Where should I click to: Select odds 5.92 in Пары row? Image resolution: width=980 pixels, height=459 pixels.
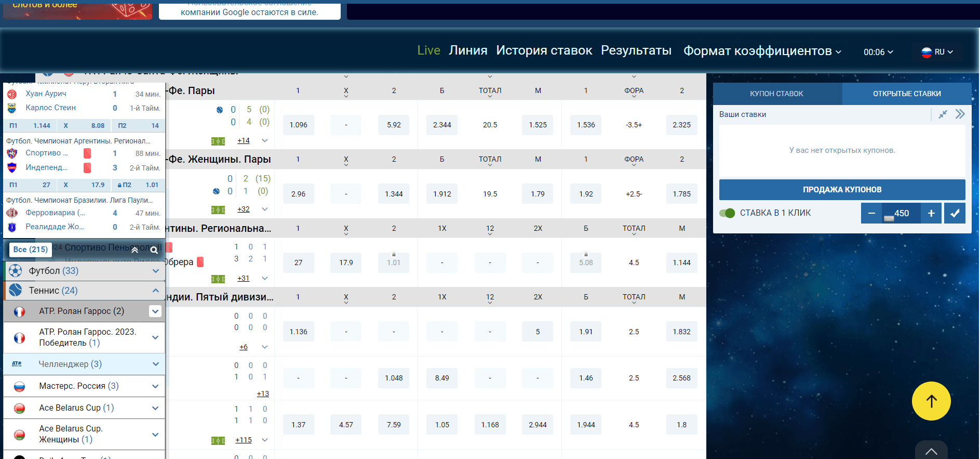(x=394, y=125)
